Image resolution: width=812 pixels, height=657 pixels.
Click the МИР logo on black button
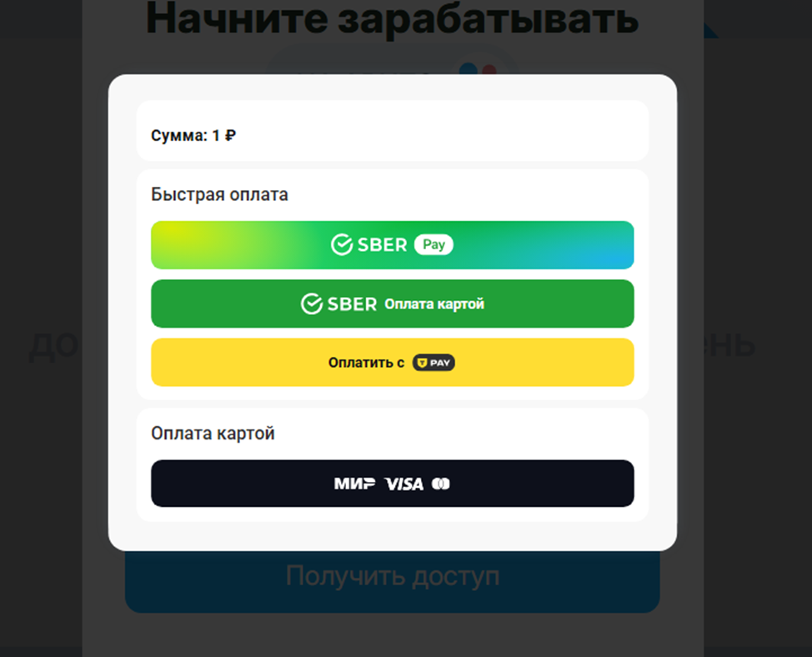click(355, 484)
